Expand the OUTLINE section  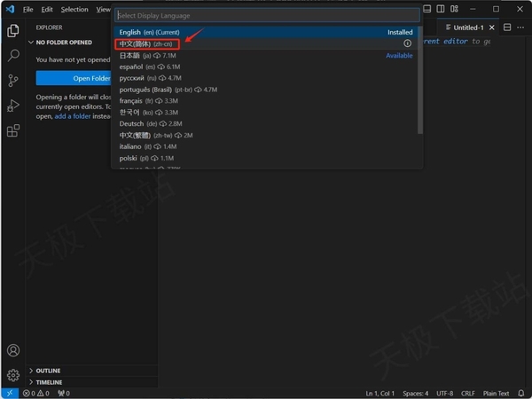pyautogui.click(x=49, y=371)
